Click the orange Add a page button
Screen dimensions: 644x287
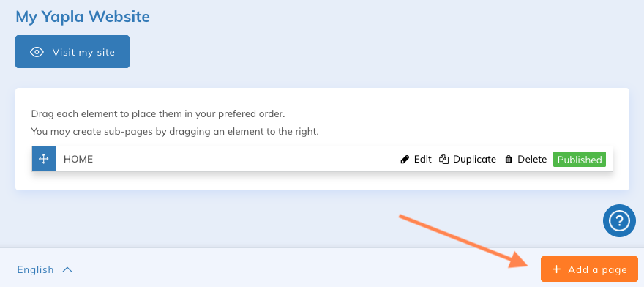589,269
